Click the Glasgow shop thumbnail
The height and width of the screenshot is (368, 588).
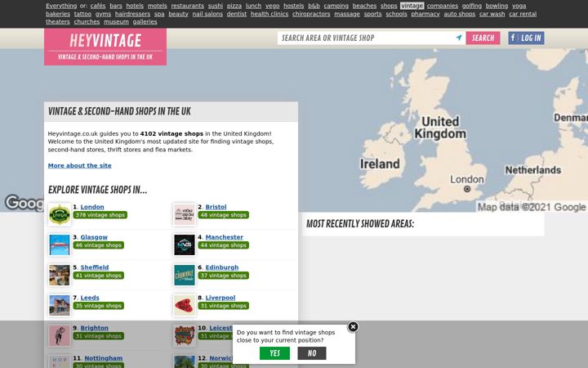click(60, 245)
